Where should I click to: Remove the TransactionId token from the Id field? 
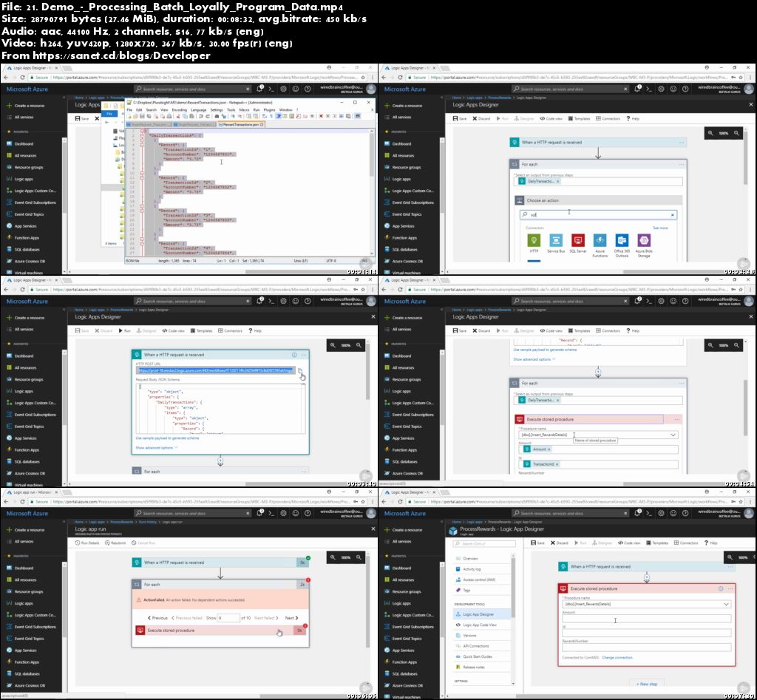click(x=557, y=464)
